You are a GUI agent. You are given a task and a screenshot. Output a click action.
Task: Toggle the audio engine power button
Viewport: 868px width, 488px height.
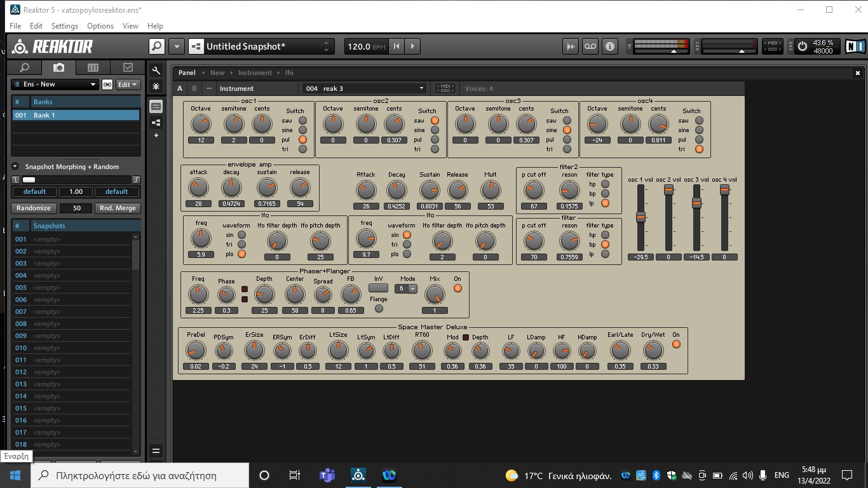click(802, 46)
